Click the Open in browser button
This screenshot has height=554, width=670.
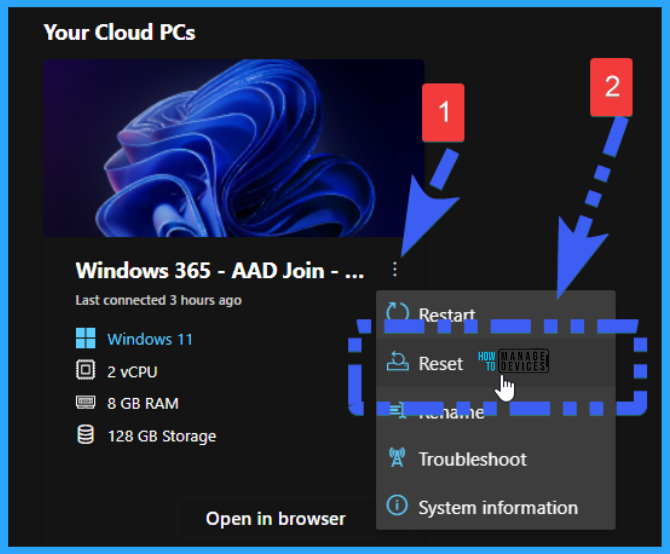[276, 519]
